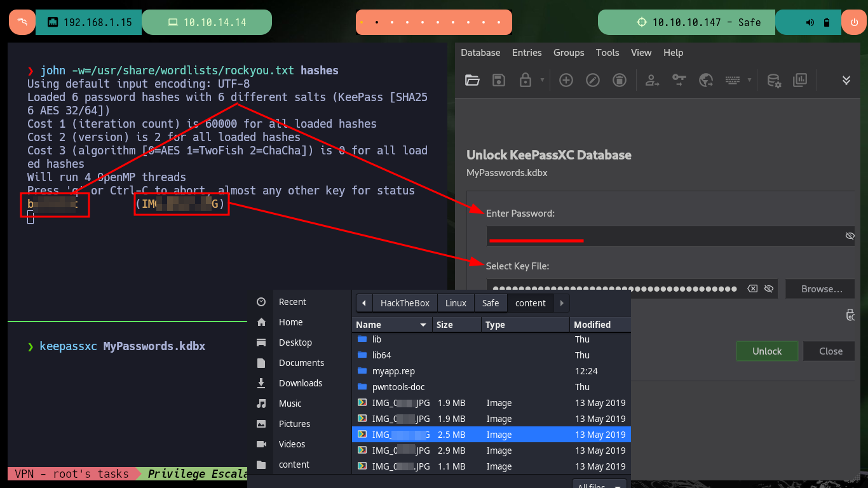Select Downloads in file dialog sidebar
The width and height of the screenshot is (868, 488).
pyautogui.click(x=299, y=383)
